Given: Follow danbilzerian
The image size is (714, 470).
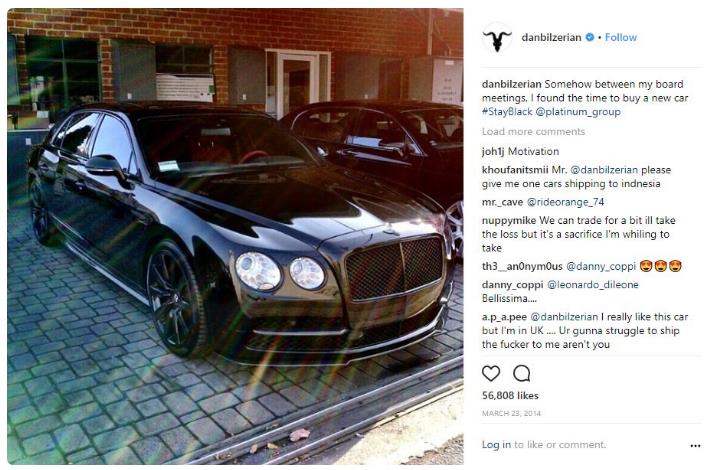Looking at the screenshot, I should 621,37.
